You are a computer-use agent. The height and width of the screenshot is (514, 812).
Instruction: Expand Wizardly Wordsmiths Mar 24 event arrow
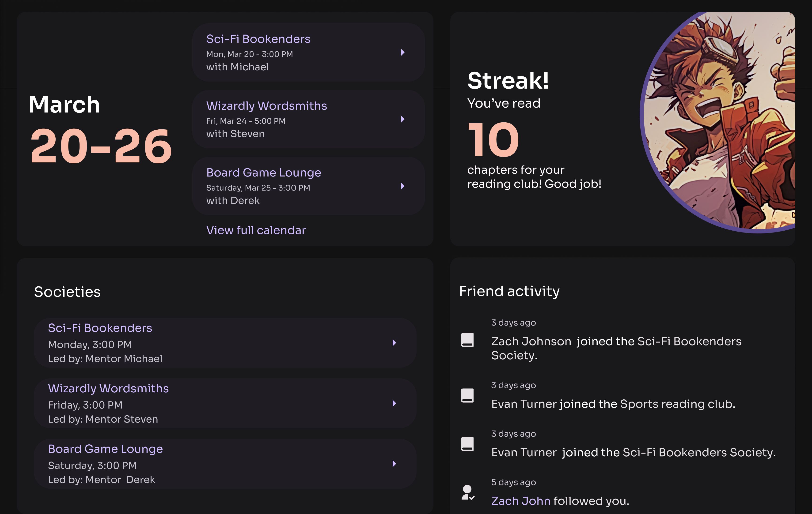[x=402, y=119]
